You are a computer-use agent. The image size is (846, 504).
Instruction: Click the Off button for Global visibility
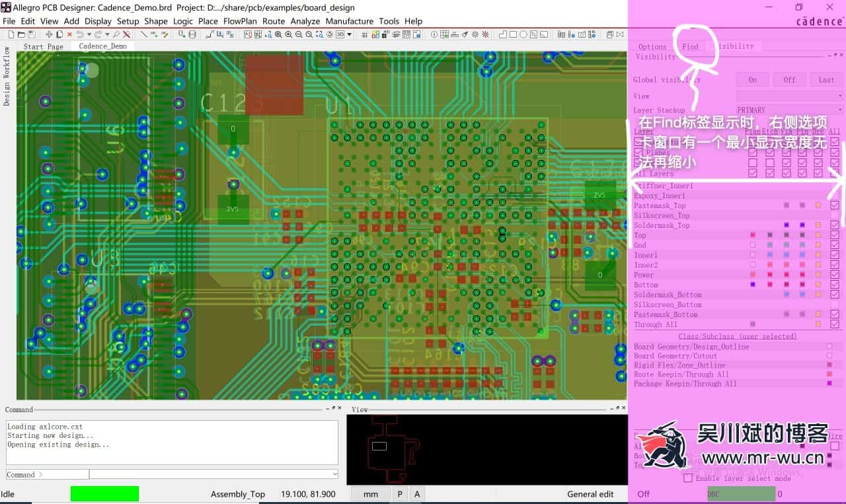click(789, 79)
